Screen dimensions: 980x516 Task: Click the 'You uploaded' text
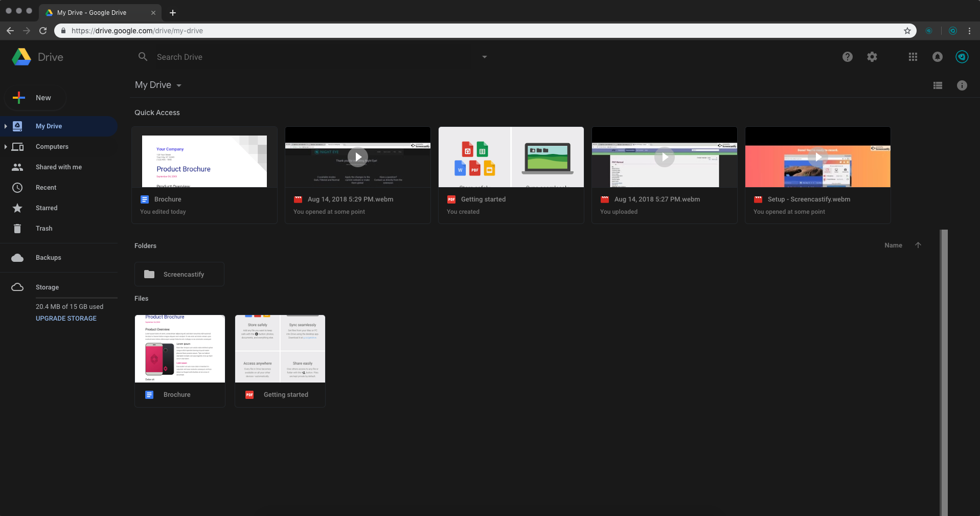point(619,212)
